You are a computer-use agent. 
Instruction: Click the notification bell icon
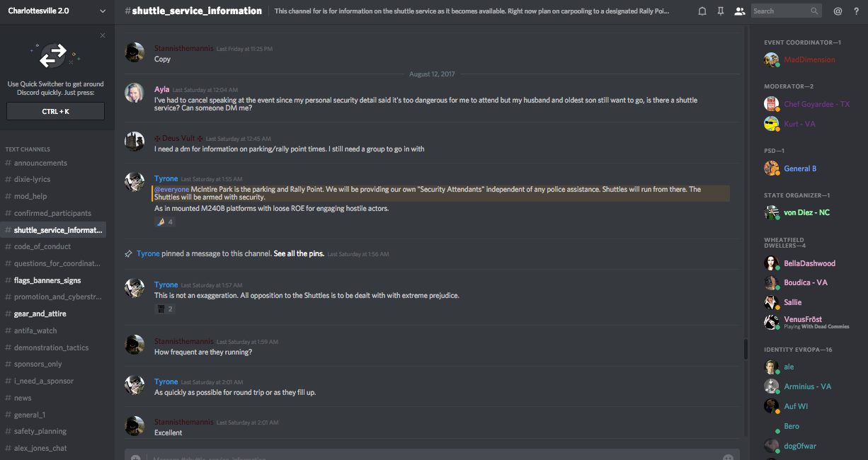coord(702,11)
